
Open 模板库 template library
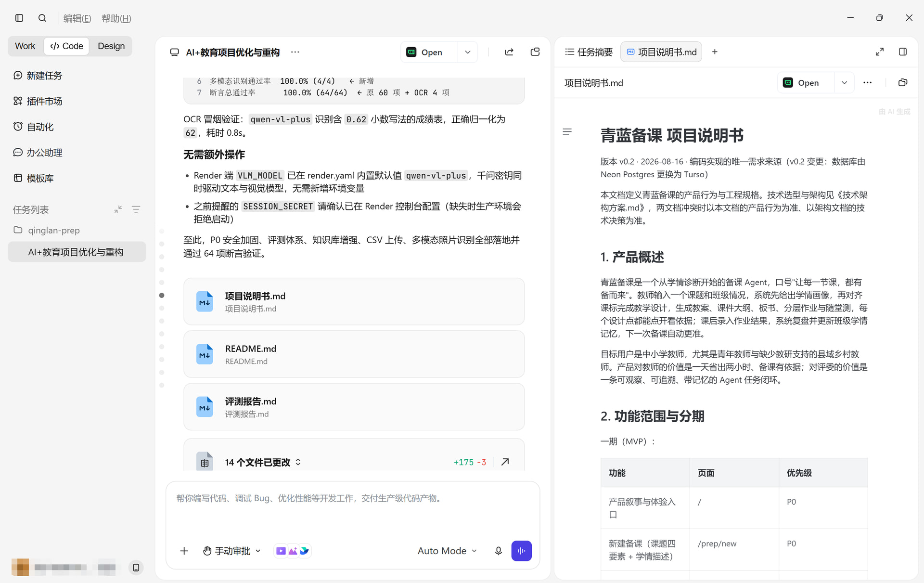33,178
